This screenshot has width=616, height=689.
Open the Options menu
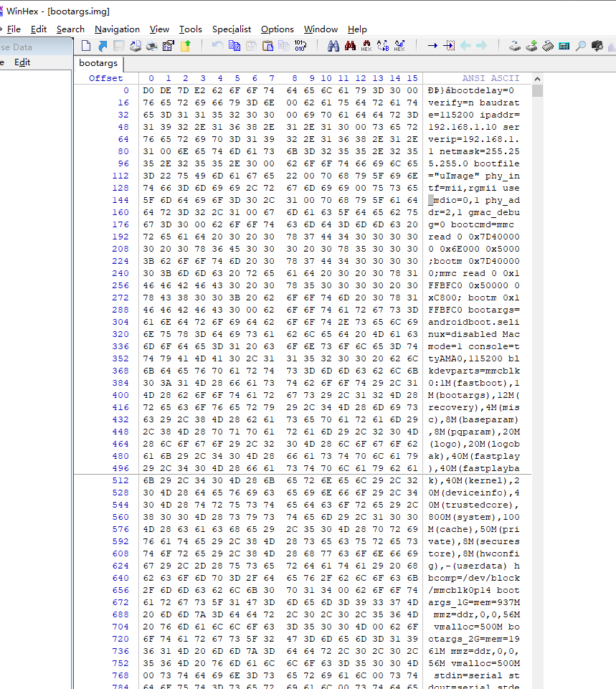click(278, 29)
